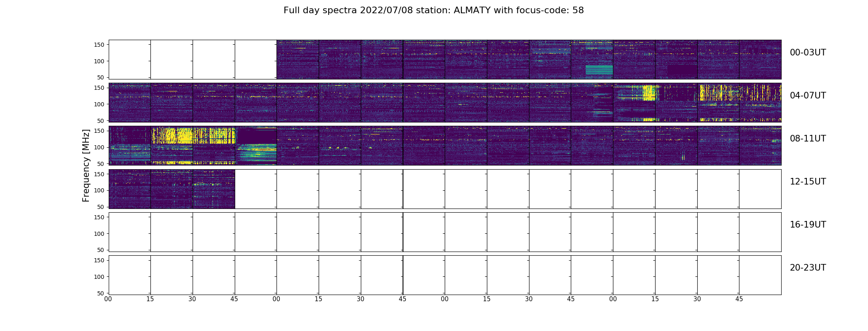This screenshot has width=868, height=331.
Task: Select the '16-19UT' row label
Action: pyautogui.click(x=808, y=225)
